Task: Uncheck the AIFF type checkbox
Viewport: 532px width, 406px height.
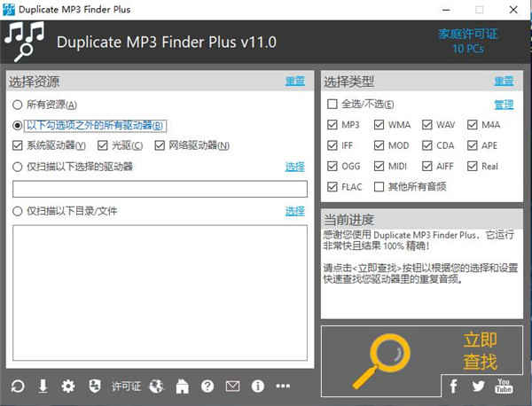Action: (426, 166)
